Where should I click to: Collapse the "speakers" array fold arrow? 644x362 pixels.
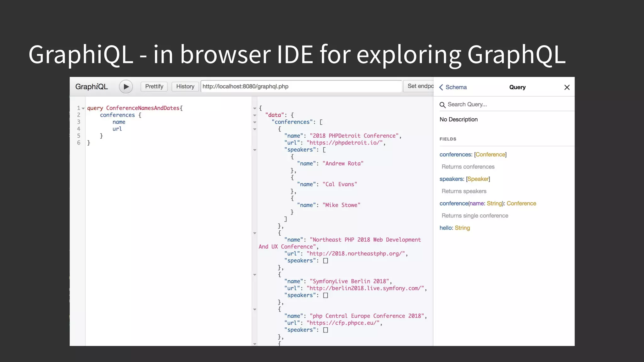pos(255,150)
